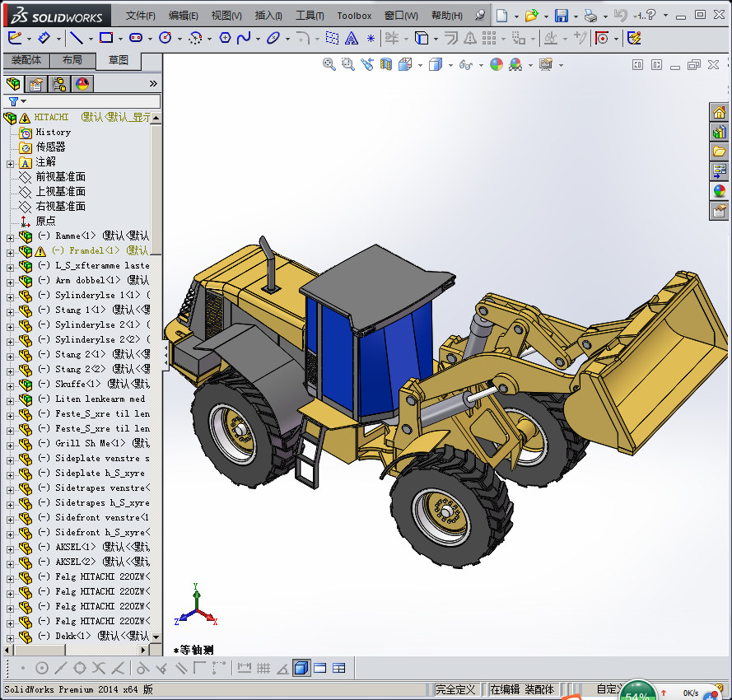Toggle Hide/Show Items glasses icon
The image size is (732, 700).
pyautogui.click(x=466, y=64)
